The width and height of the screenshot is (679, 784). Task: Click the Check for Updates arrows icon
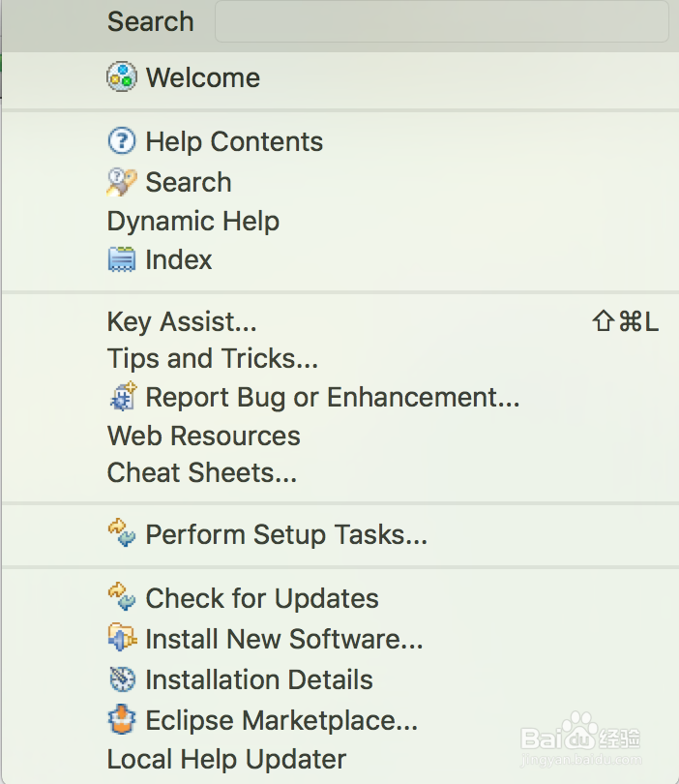(x=122, y=596)
